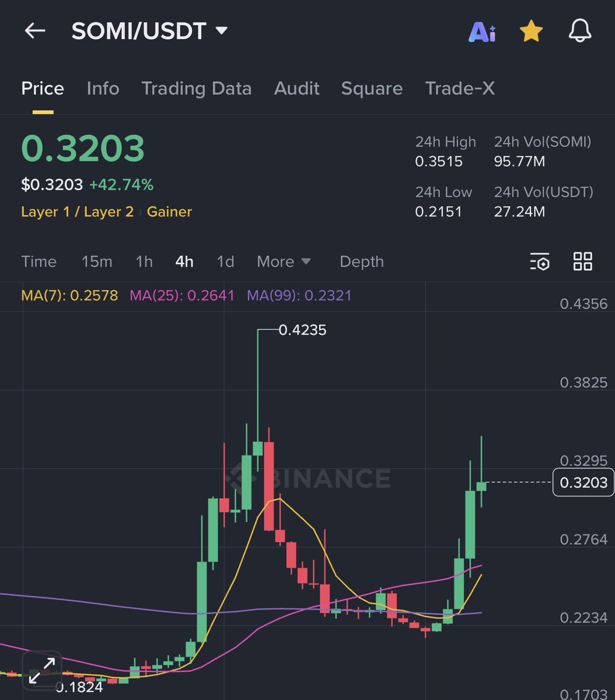The height and width of the screenshot is (700, 615).
Task: Open the chart grid layout icon
Action: pyautogui.click(x=582, y=261)
